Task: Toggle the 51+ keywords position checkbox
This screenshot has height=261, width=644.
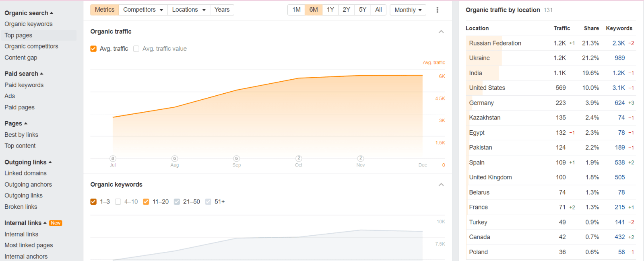Action: point(208,201)
